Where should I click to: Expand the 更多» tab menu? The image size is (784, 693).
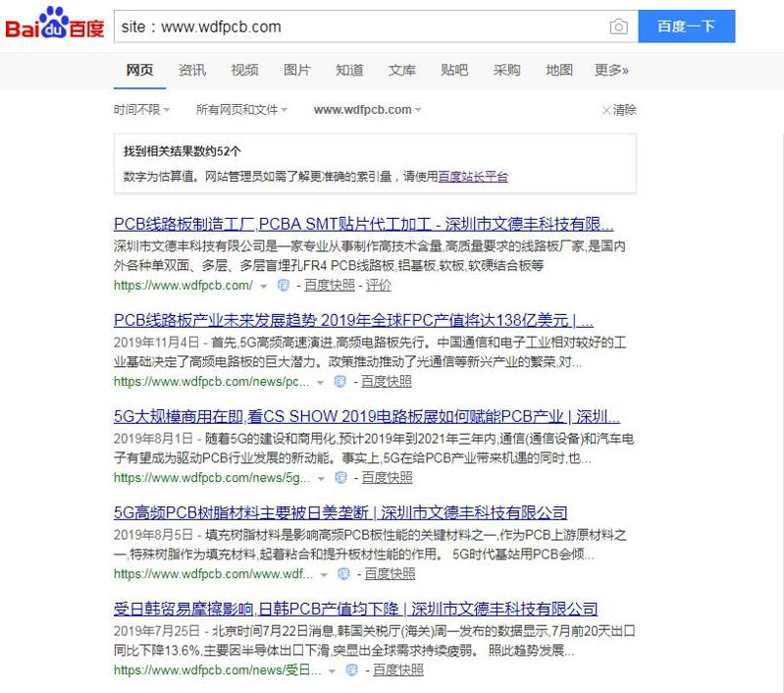pyautogui.click(x=611, y=70)
